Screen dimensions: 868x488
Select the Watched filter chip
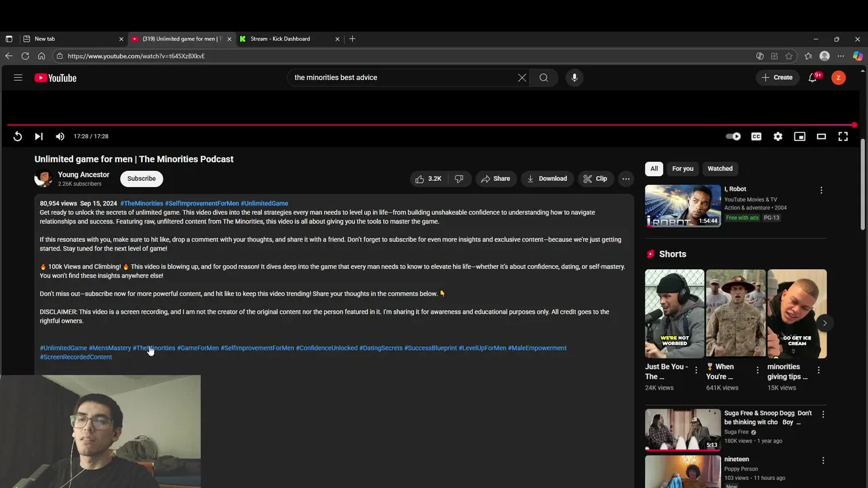720,169
